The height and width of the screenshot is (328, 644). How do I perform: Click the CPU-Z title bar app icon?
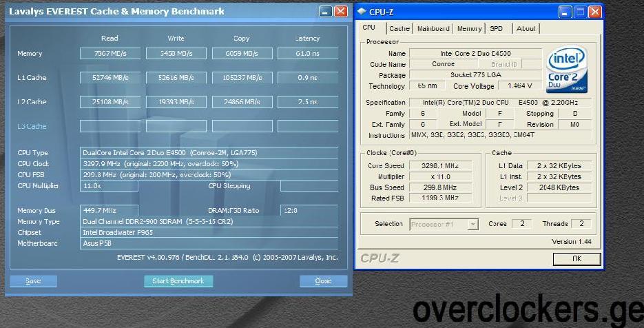point(362,12)
